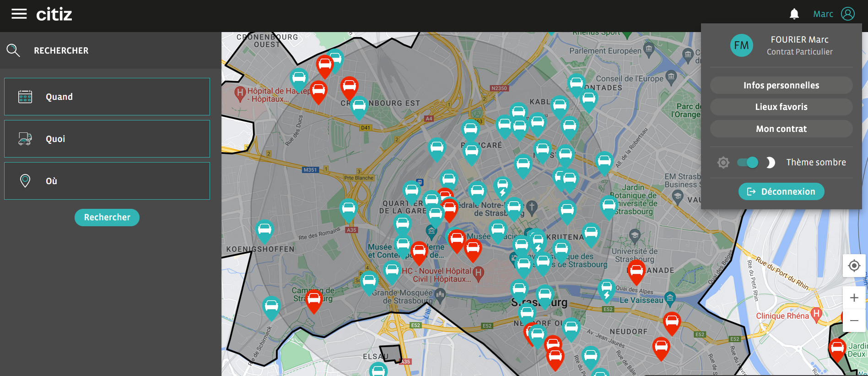Image resolution: width=868 pixels, height=376 pixels.
Task: Select the FOURIER Marc name text
Action: 799,40
